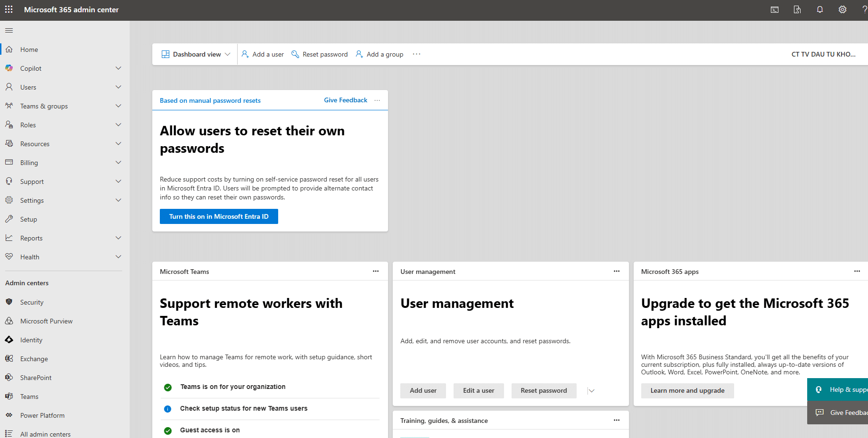
Task: Click Learn more and upgrade button
Action: click(687, 391)
